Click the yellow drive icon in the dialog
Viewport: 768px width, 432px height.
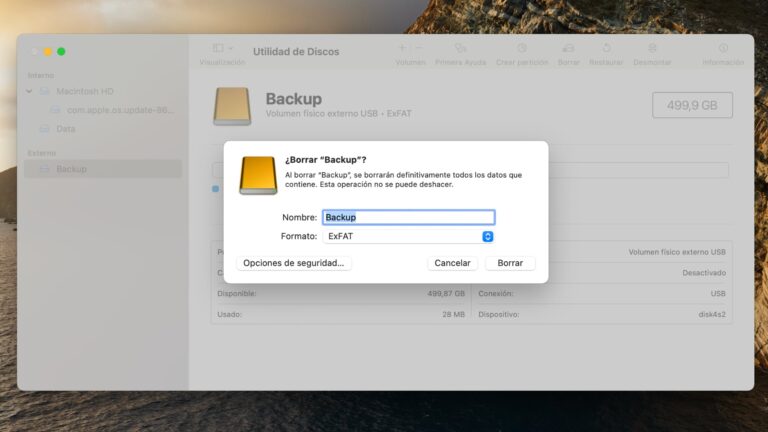[258, 175]
